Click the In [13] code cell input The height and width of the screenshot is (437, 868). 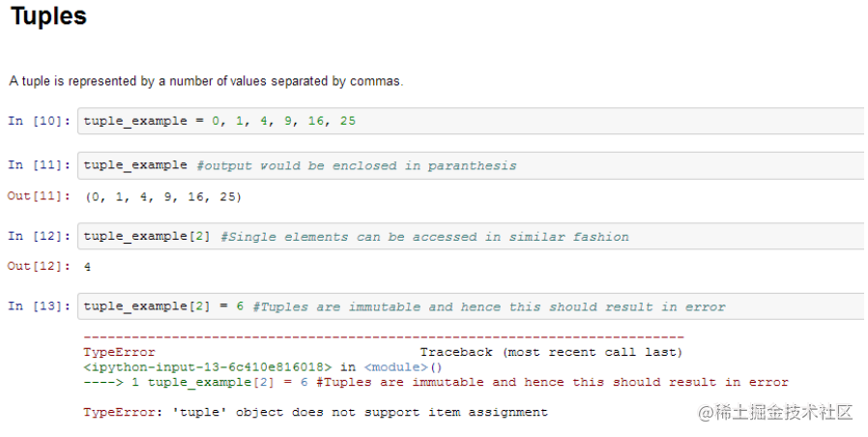471,306
